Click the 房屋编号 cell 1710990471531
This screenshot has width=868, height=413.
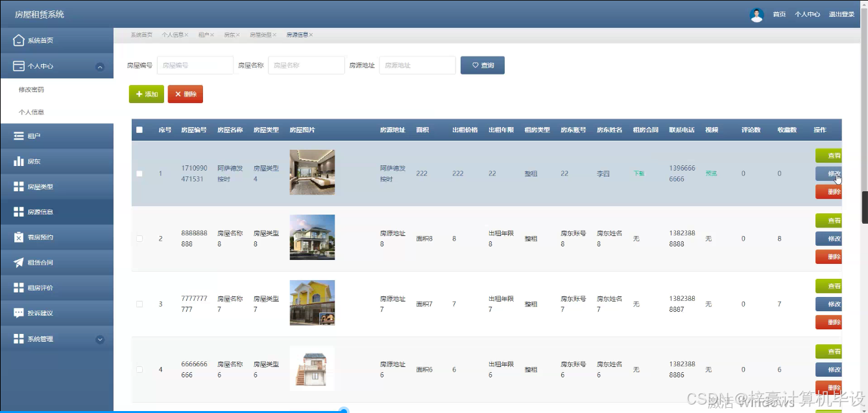(x=194, y=174)
